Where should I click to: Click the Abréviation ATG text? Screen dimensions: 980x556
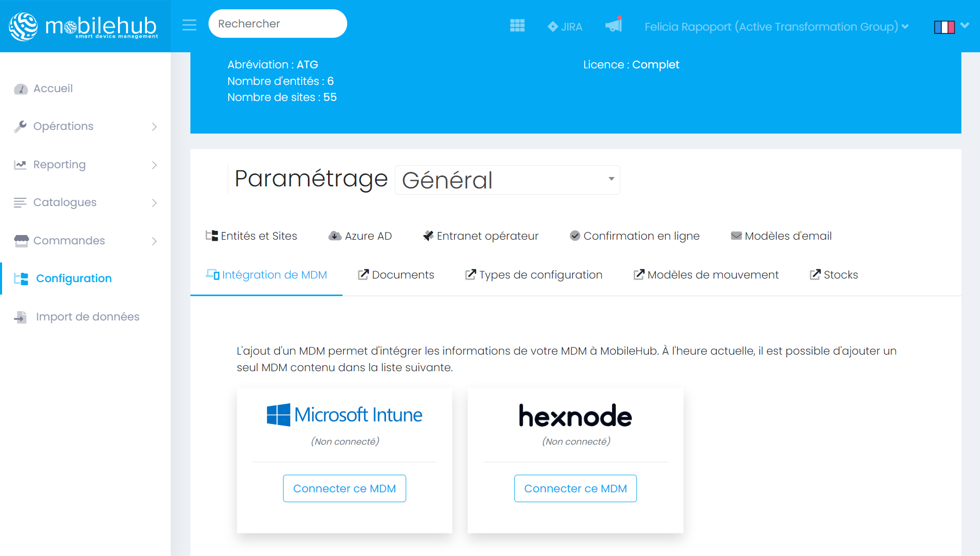[273, 65]
